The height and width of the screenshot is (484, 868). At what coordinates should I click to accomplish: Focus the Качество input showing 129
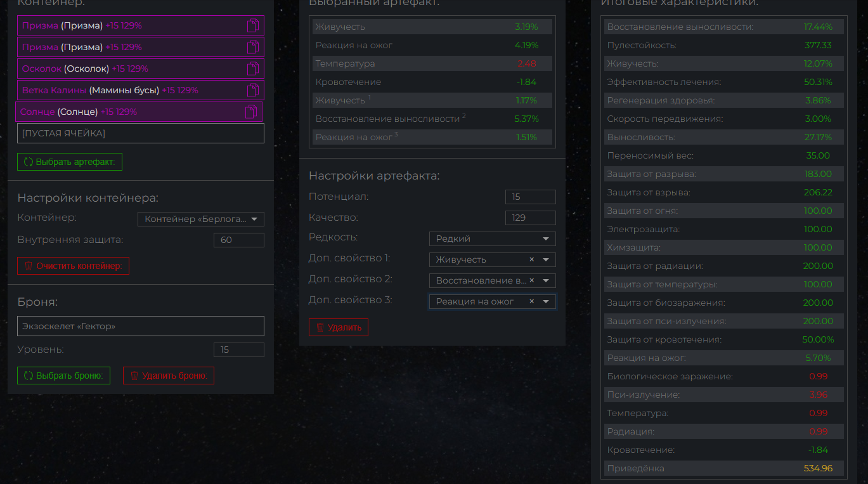click(531, 218)
